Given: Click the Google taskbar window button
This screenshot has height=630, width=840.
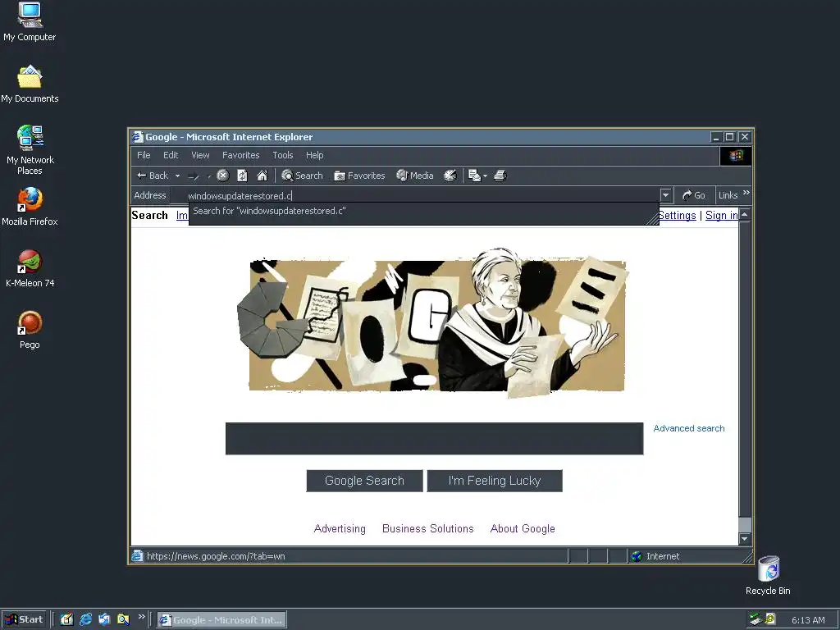Looking at the screenshot, I should point(221,620).
